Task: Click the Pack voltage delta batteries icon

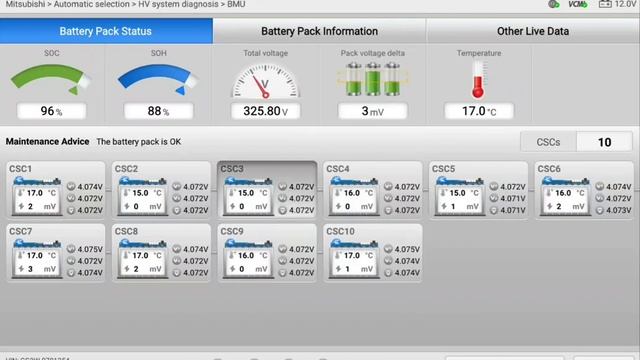Action: click(373, 79)
